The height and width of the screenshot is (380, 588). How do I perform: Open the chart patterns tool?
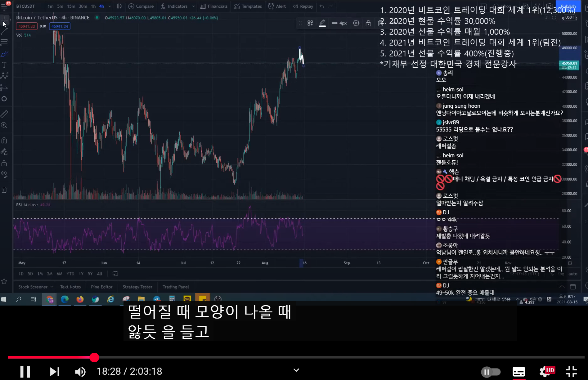(4, 76)
